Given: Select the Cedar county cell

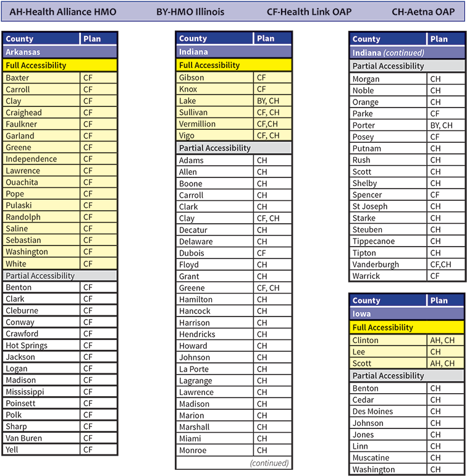Looking at the screenshot, I should click(x=388, y=400).
